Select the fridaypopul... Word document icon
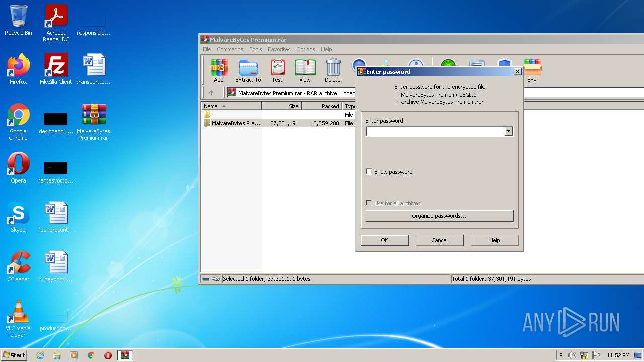 56,267
